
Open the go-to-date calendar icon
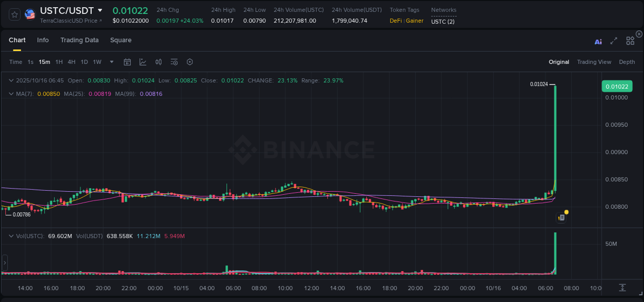click(x=127, y=62)
